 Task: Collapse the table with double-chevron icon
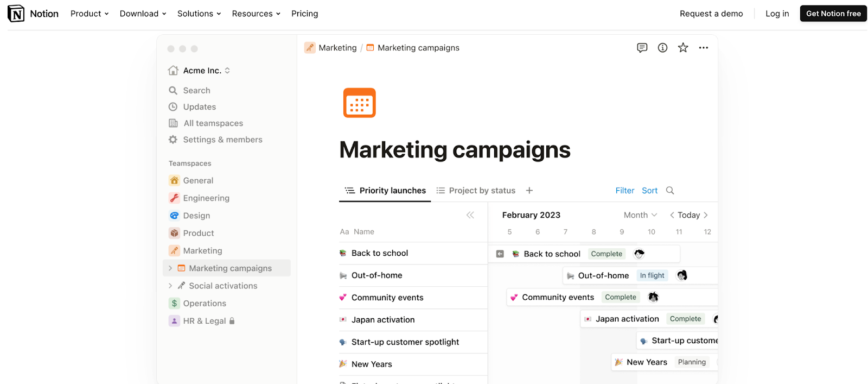[x=470, y=215]
